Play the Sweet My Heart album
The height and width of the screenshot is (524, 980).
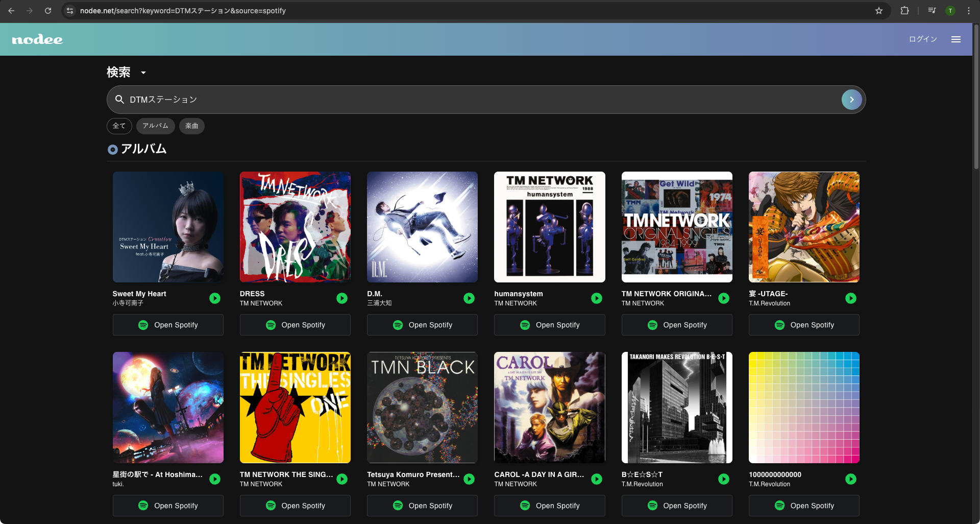pos(215,298)
